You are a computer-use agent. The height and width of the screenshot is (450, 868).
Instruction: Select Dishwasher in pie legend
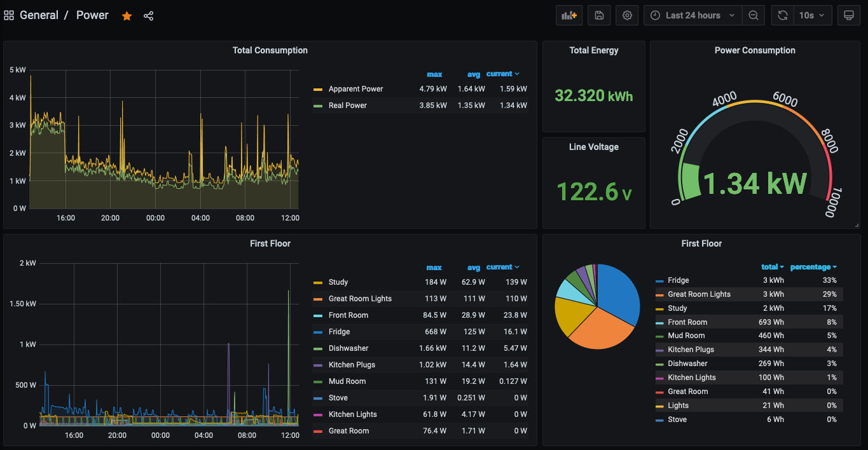coord(687,364)
